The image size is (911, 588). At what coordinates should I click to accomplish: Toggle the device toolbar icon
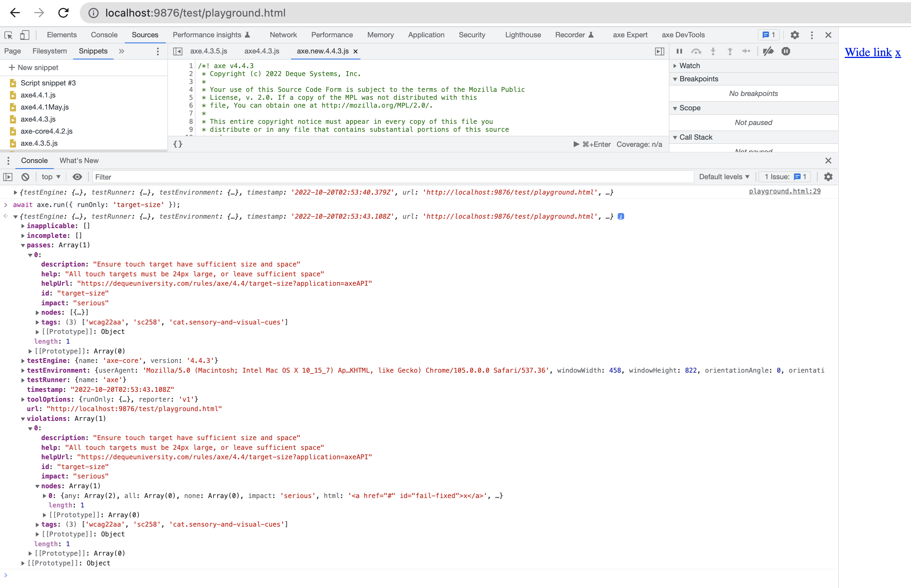click(24, 35)
